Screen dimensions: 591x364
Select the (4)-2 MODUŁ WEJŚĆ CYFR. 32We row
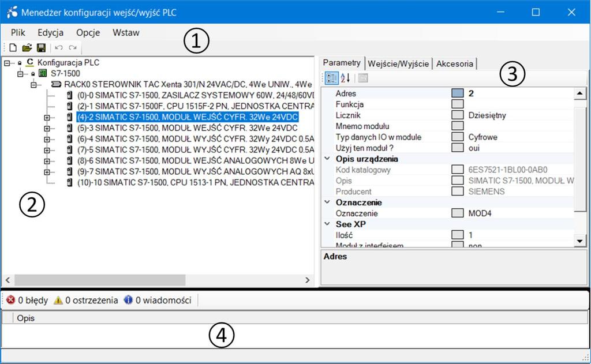(188, 117)
